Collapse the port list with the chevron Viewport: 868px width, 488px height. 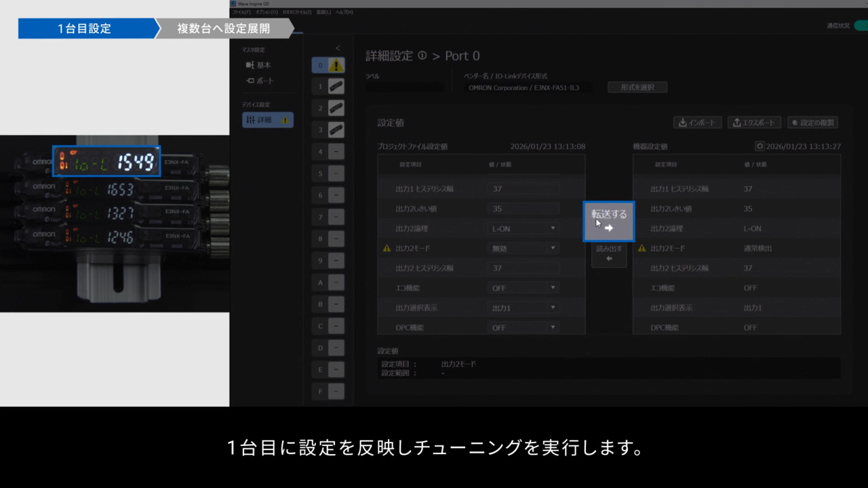[x=338, y=48]
